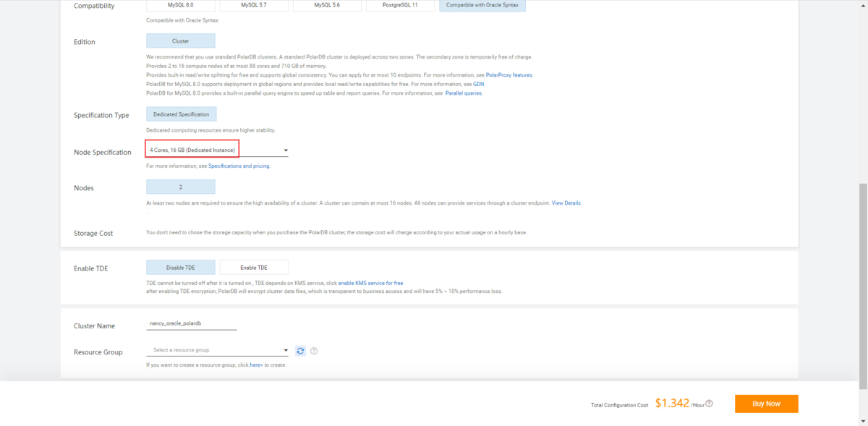
Task: Click the cost help question icon
Action: click(709, 404)
